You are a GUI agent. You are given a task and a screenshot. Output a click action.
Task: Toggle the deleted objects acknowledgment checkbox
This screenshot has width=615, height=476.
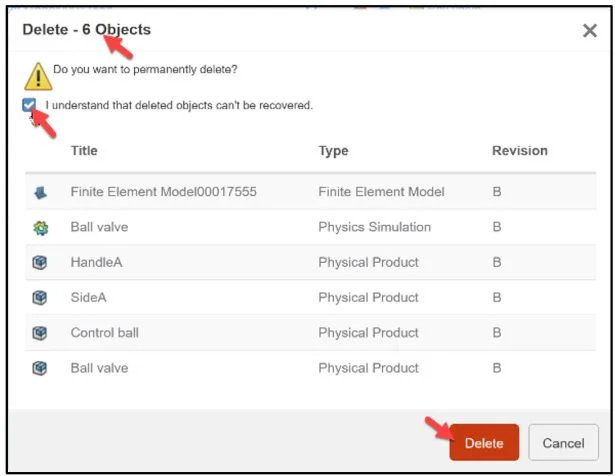[30, 104]
